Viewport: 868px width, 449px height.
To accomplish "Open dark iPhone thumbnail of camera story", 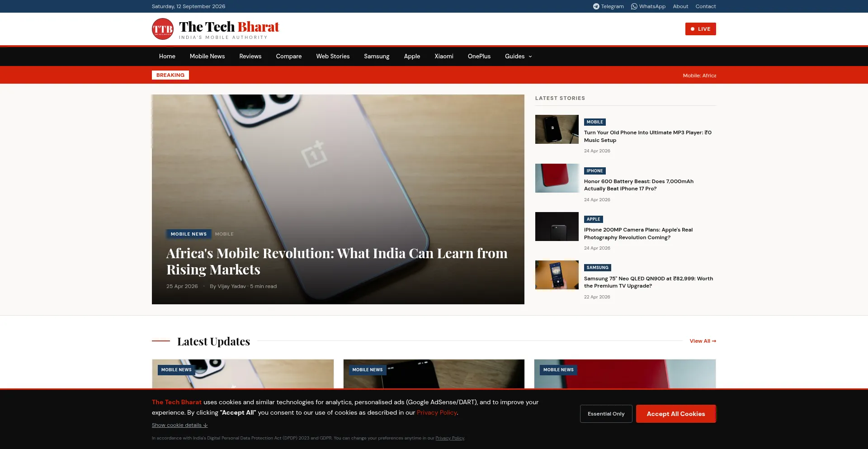I will point(557,227).
